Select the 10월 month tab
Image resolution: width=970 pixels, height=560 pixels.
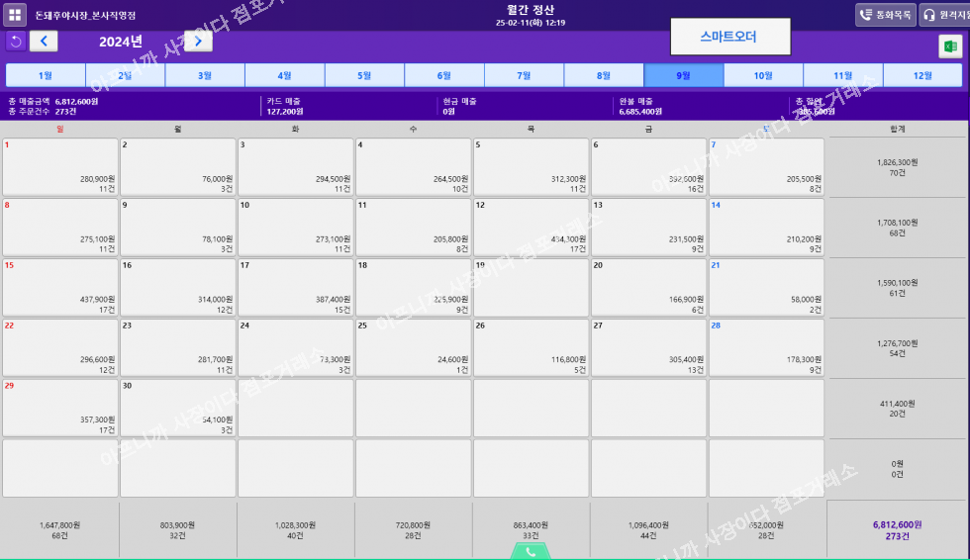[763, 75]
